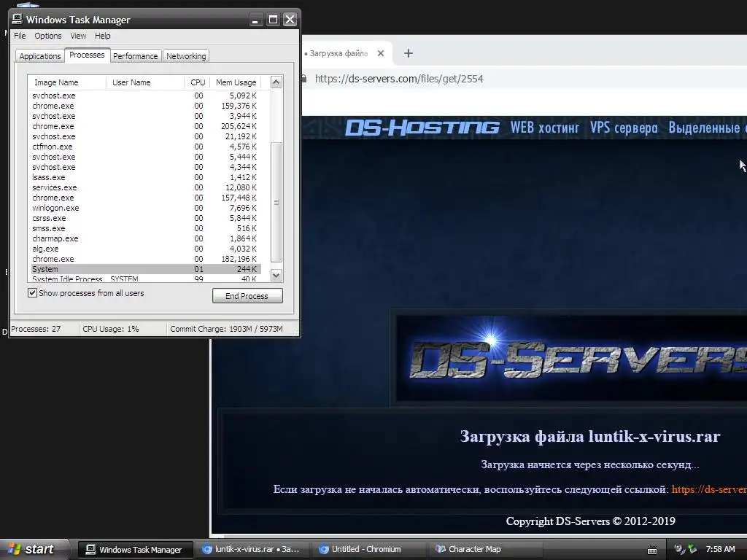The height and width of the screenshot is (560, 747).
Task: Select the System process row
Action: 146,269
